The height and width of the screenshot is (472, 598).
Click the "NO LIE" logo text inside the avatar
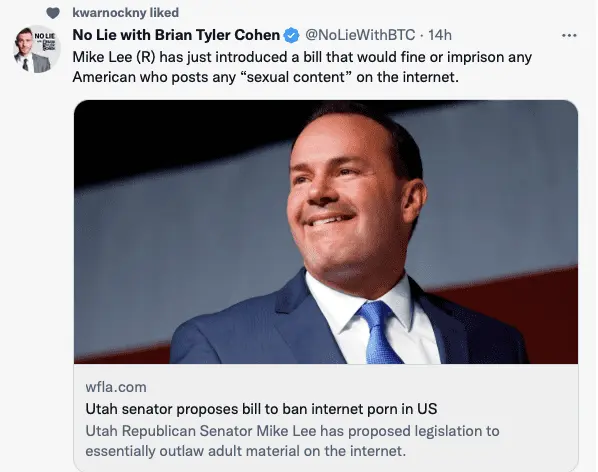45,36
